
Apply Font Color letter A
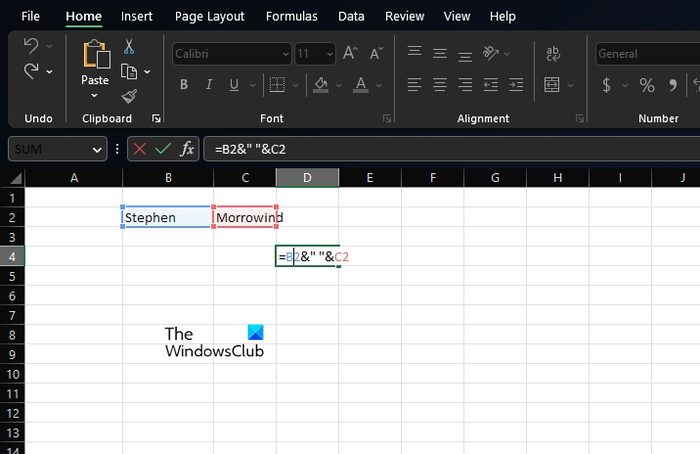pyautogui.click(x=360, y=85)
